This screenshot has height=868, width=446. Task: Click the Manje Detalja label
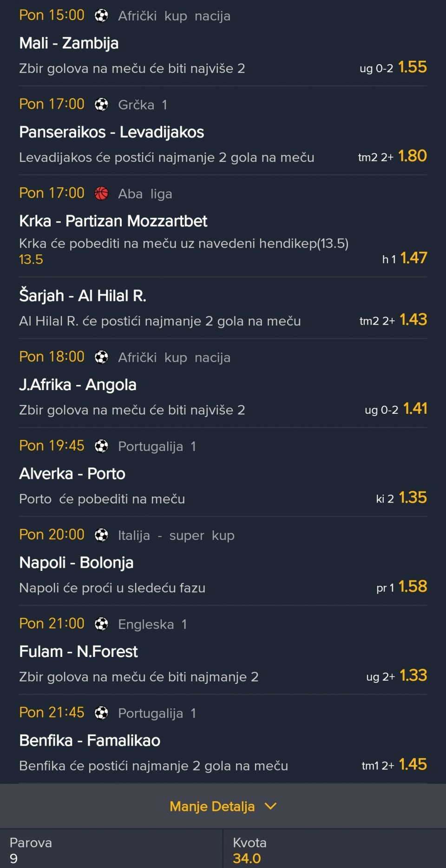click(x=212, y=806)
